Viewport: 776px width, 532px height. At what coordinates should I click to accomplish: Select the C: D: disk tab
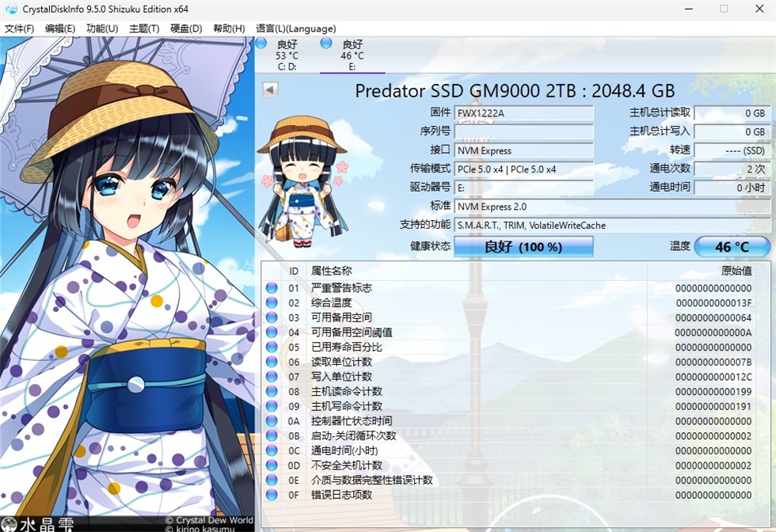(287, 55)
